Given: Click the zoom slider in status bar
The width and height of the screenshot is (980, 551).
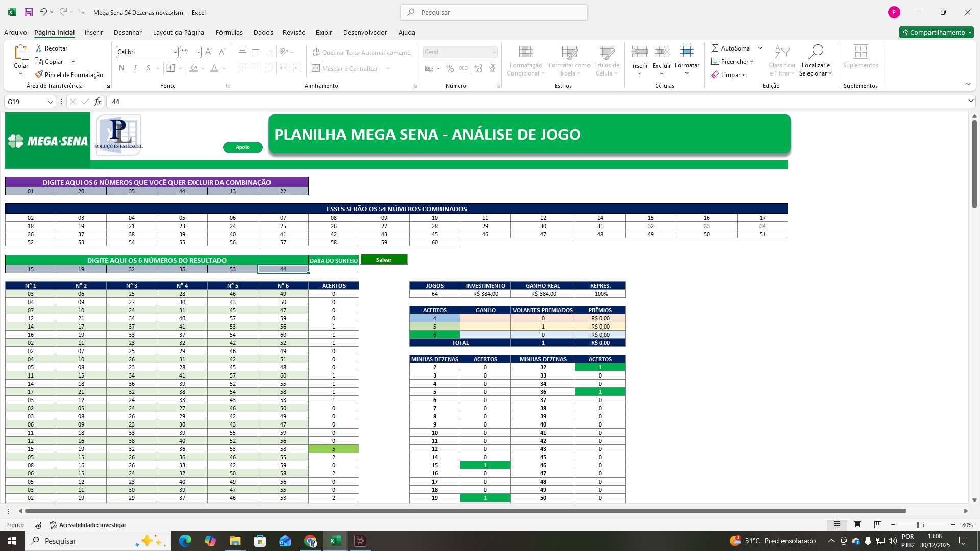Looking at the screenshot, I should (x=918, y=525).
